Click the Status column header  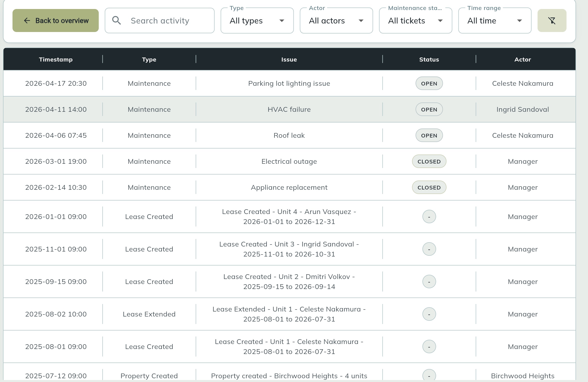pyautogui.click(x=429, y=59)
